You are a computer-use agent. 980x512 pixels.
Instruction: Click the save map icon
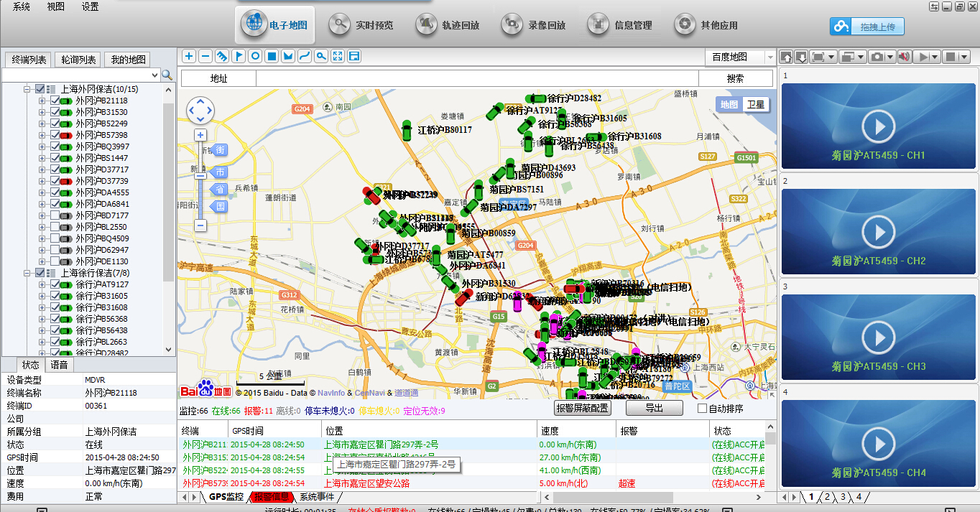pos(354,56)
